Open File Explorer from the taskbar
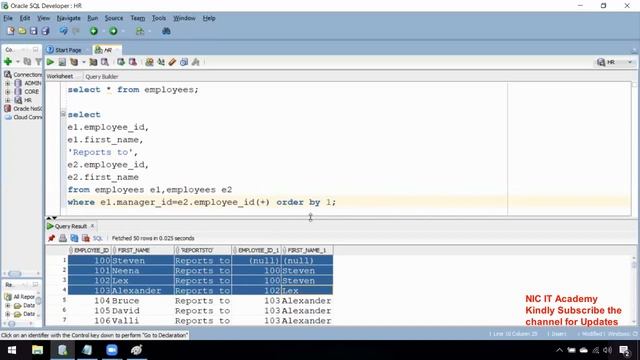The width and height of the screenshot is (640, 360). pyautogui.click(x=37, y=350)
